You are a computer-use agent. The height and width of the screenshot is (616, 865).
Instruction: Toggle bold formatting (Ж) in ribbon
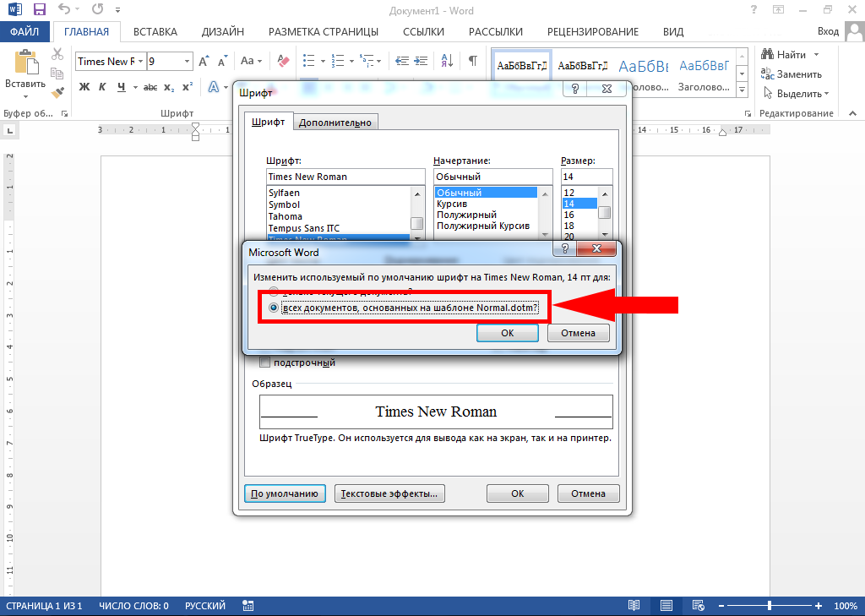(x=84, y=87)
